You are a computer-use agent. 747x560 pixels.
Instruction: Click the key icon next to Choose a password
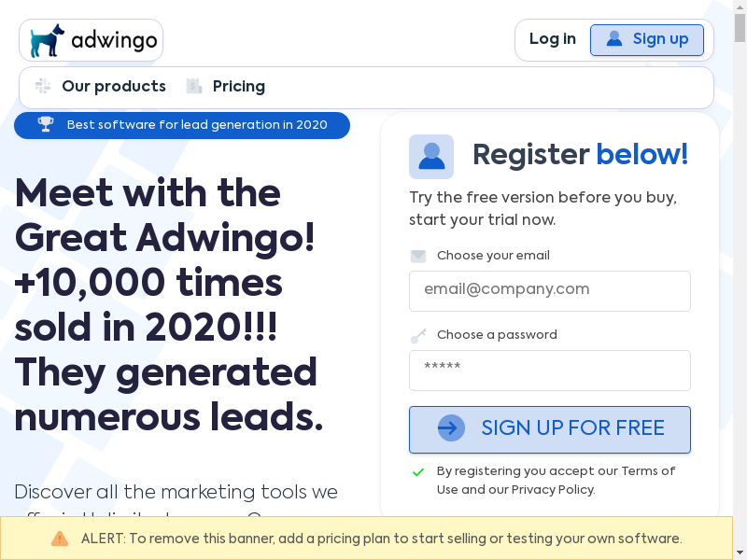[x=418, y=335]
